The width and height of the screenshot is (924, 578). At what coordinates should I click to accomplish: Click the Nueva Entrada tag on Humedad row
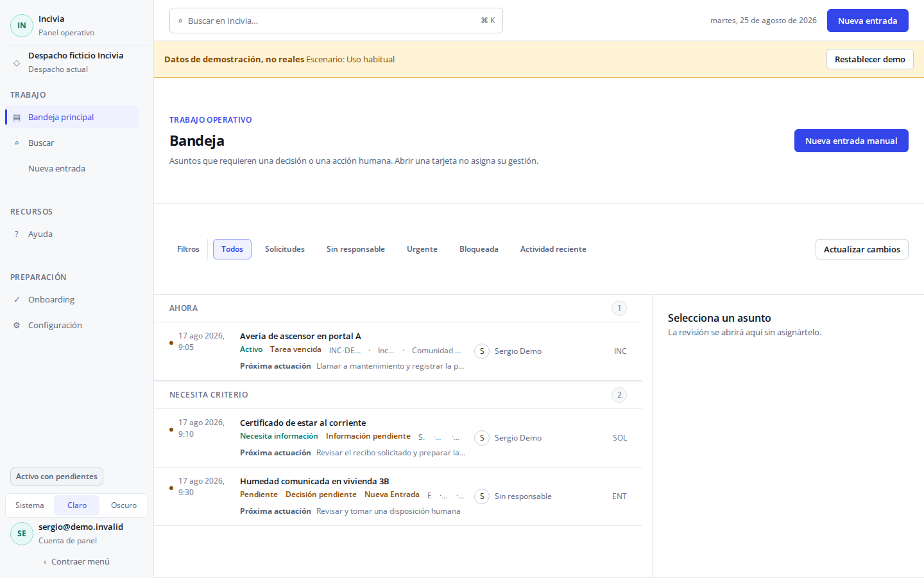pyautogui.click(x=392, y=495)
